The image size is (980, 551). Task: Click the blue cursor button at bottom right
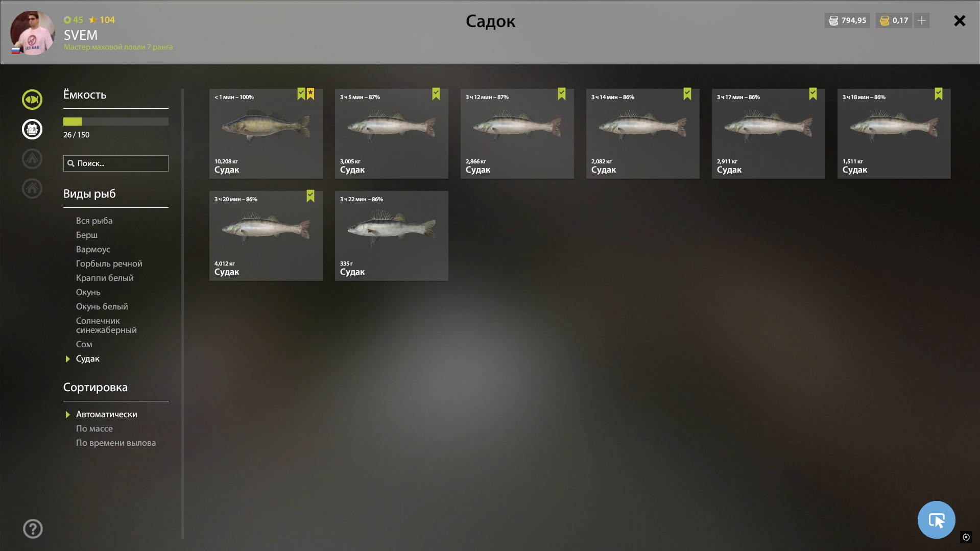click(x=936, y=520)
